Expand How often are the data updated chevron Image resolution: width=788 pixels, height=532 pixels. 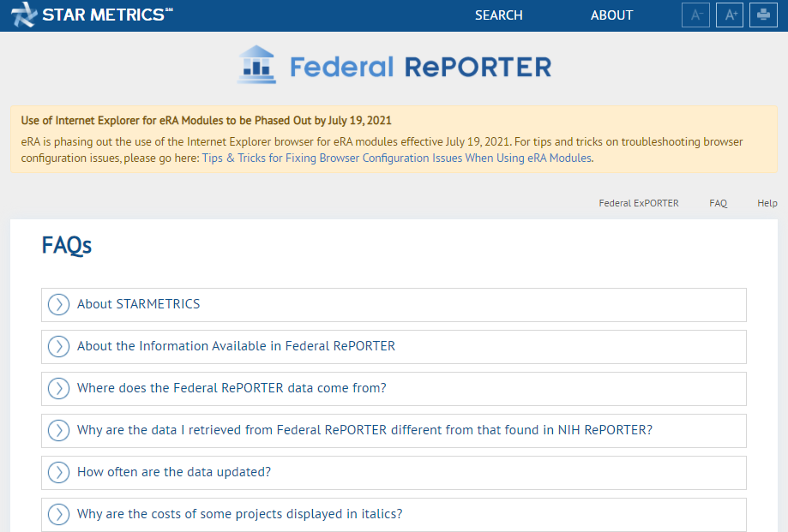point(59,472)
